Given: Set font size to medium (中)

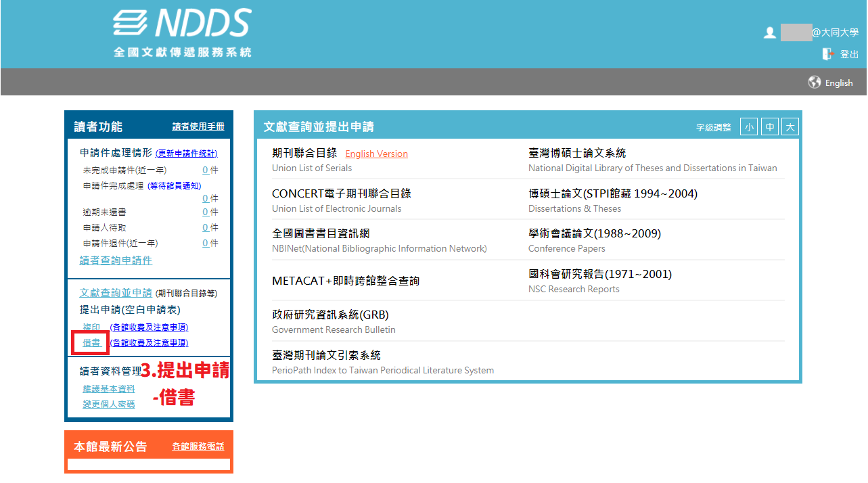Looking at the screenshot, I should [x=769, y=127].
